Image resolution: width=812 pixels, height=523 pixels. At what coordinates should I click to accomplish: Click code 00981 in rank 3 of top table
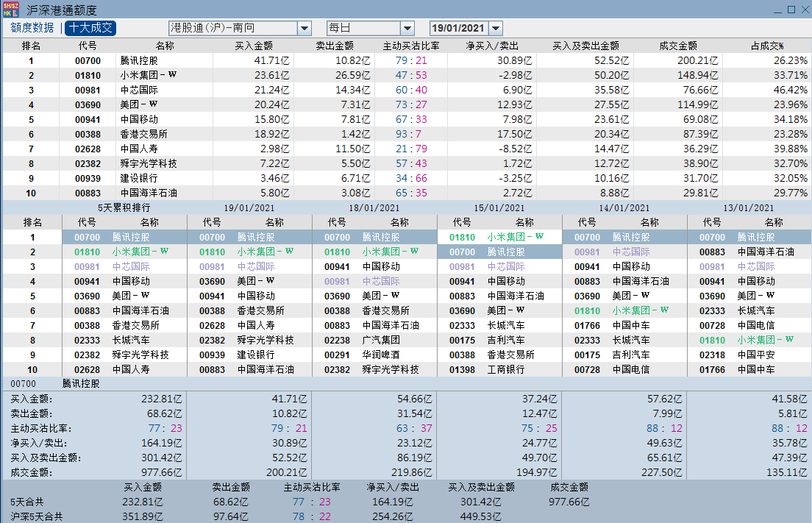coord(88,90)
